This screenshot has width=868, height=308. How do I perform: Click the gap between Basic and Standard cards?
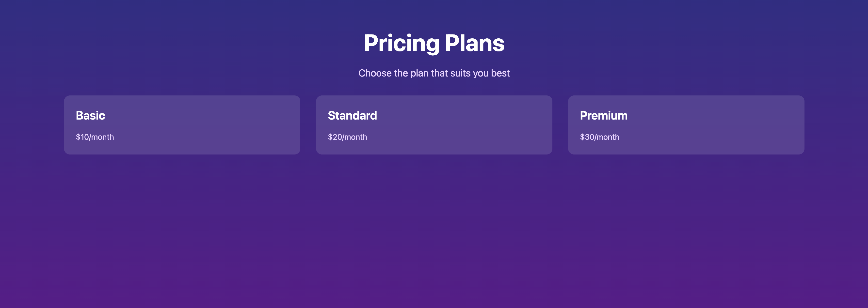[x=308, y=125]
